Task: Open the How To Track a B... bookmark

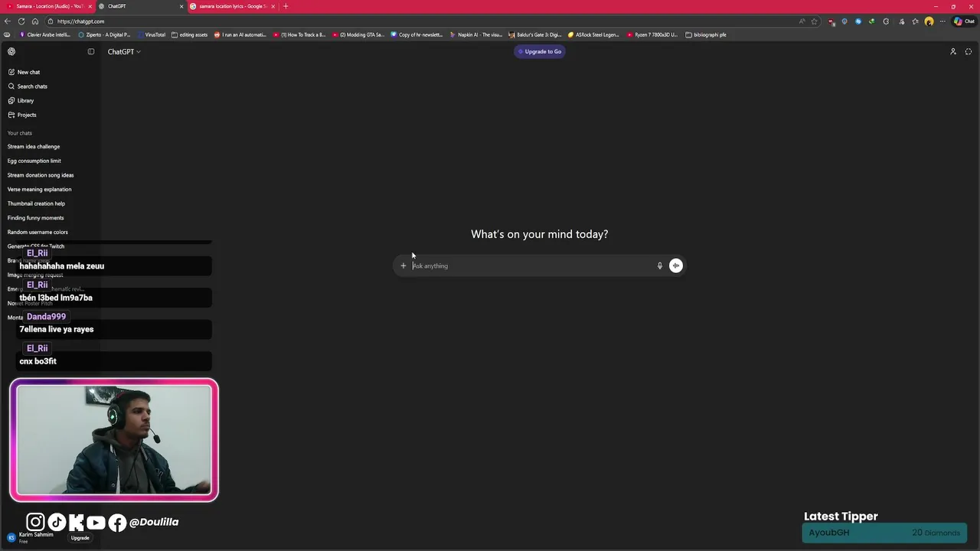Action: tap(299, 34)
